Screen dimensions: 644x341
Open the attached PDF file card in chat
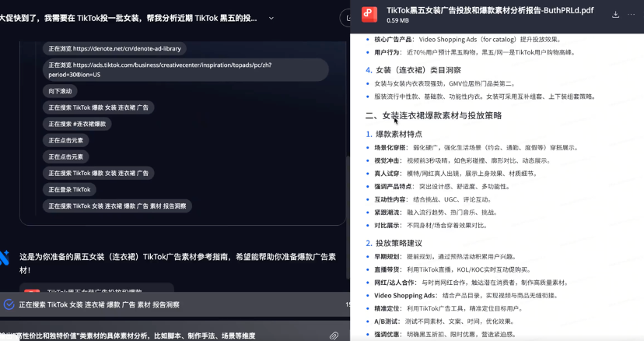96,288
